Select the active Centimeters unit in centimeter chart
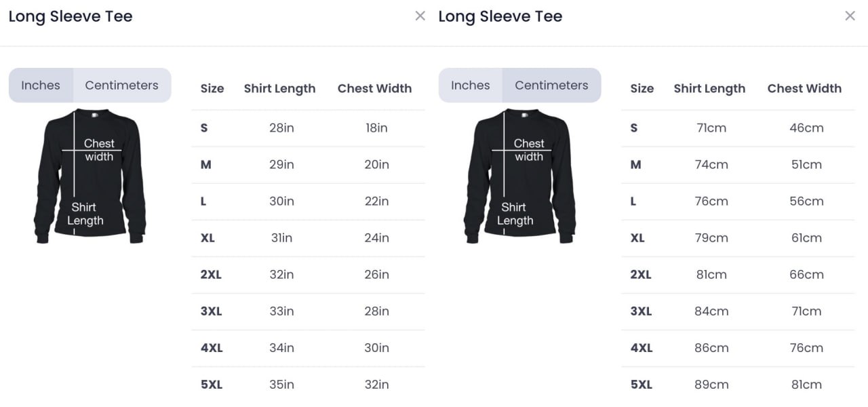This screenshot has width=868, height=407. click(551, 85)
